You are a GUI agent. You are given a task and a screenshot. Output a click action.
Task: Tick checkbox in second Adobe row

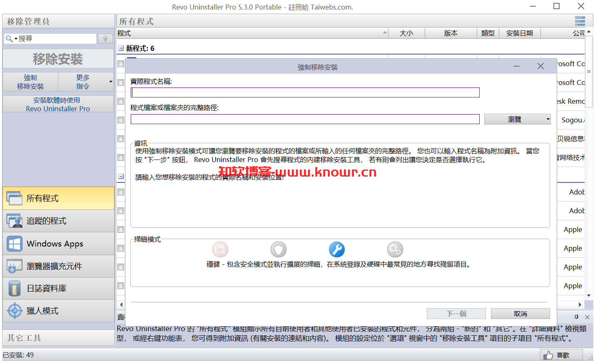point(121,211)
